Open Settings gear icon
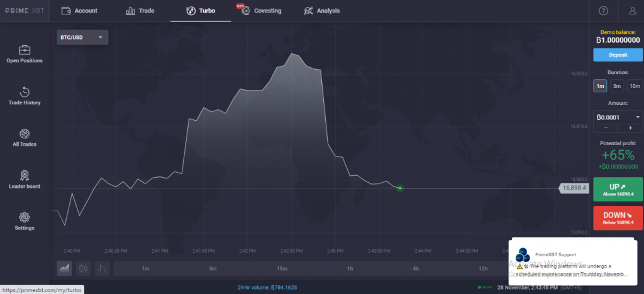 click(25, 217)
